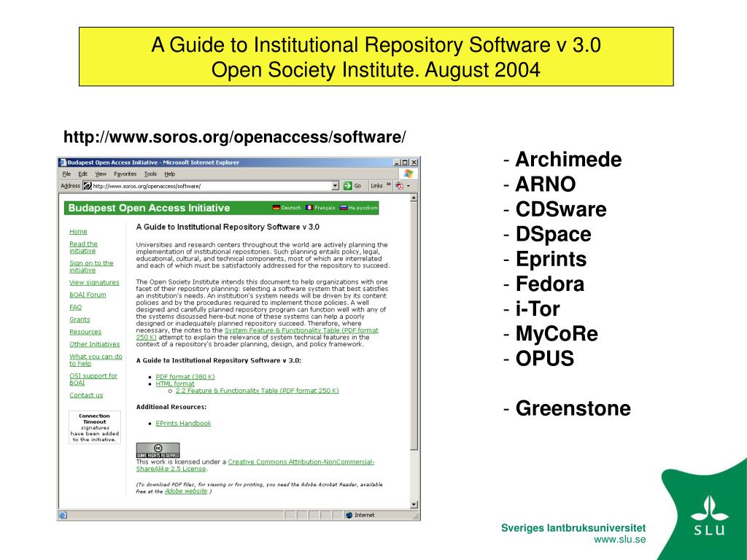Click the Internet Explorer title bar icon
Screen dimensions: 747x560
(x=63, y=163)
